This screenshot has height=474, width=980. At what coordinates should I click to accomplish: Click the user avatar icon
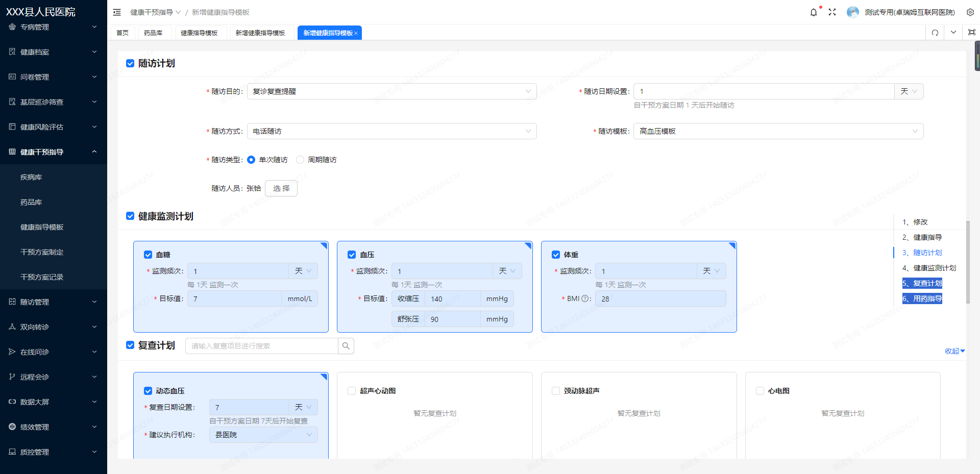pyautogui.click(x=852, y=12)
